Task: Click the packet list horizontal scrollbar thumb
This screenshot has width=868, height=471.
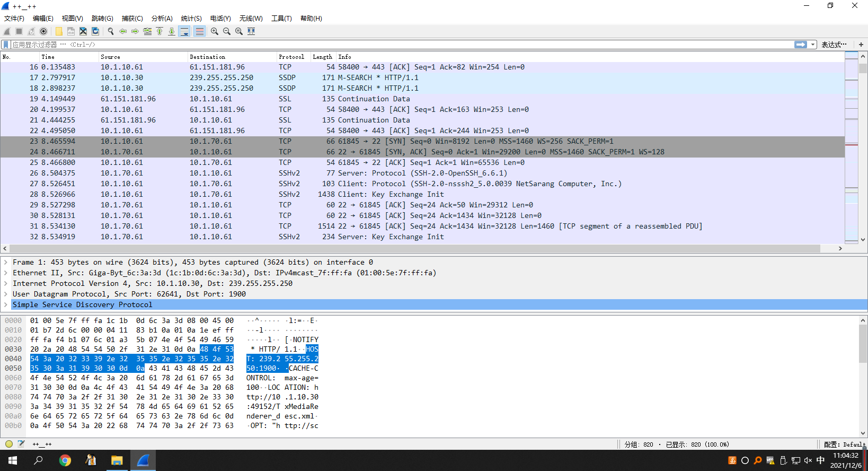Action: (x=415, y=248)
